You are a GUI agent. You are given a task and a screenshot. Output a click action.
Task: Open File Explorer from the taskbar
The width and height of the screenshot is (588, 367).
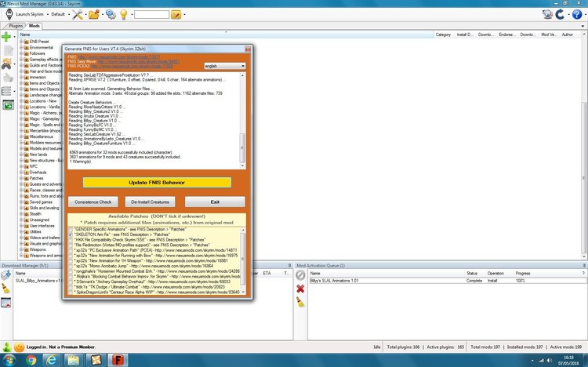click(x=74, y=360)
